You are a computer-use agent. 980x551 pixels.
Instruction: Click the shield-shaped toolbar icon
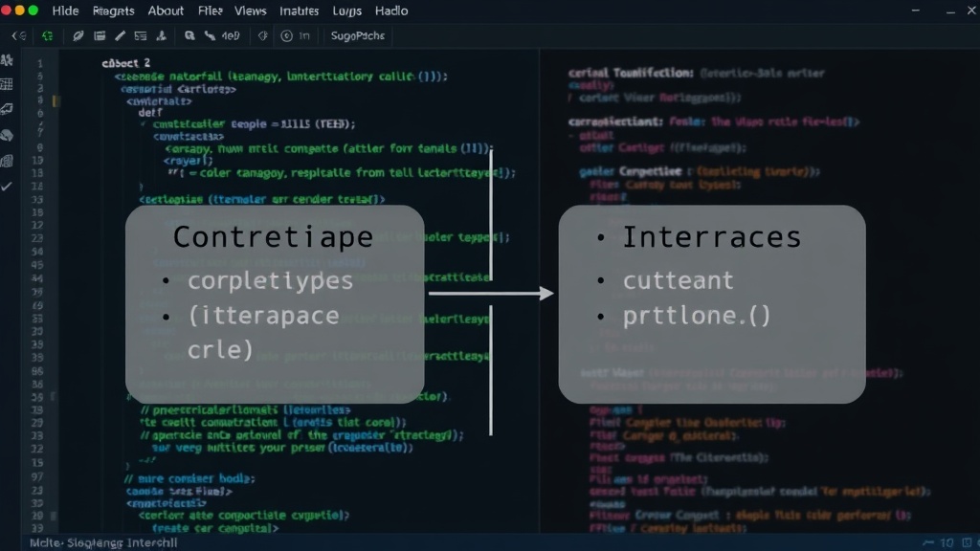[x=263, y=35]
